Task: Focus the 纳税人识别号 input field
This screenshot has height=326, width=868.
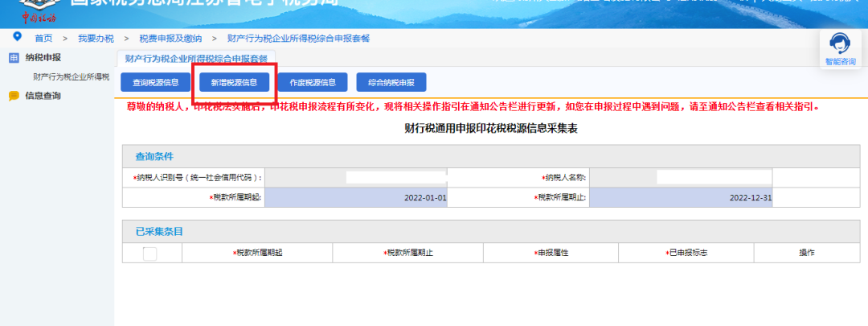Action: coord(355,177)
